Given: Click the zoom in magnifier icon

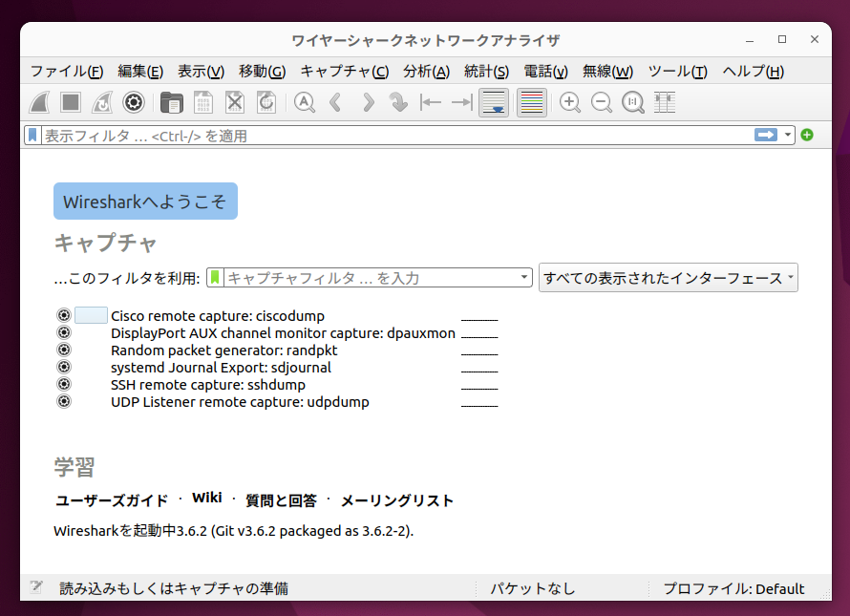Looking at the screenshot, I should 570,102.
